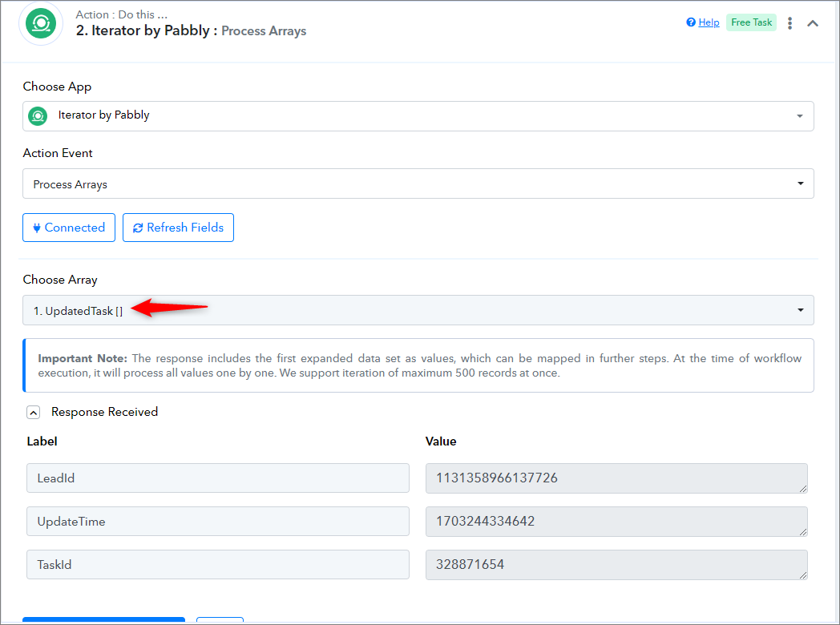This screenshot has height=625, width=840.
Task: Open the Choose App dropdown
Action: (418, 115)
